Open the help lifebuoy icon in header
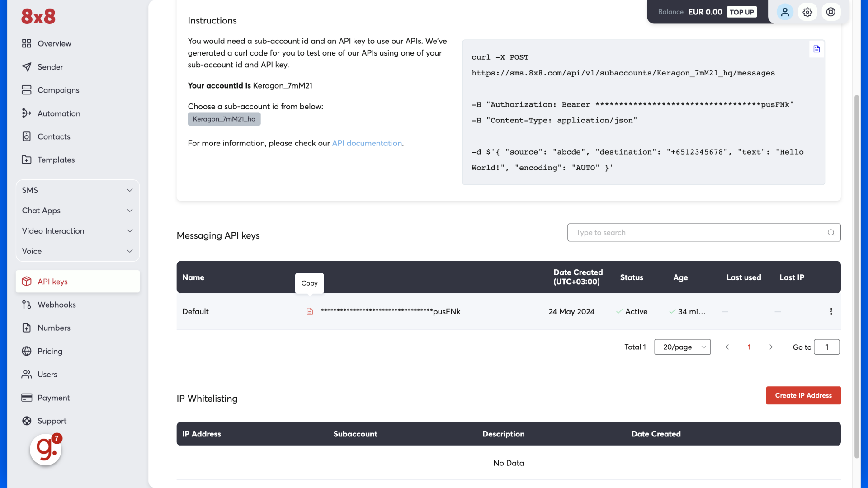 coord(831,12)
